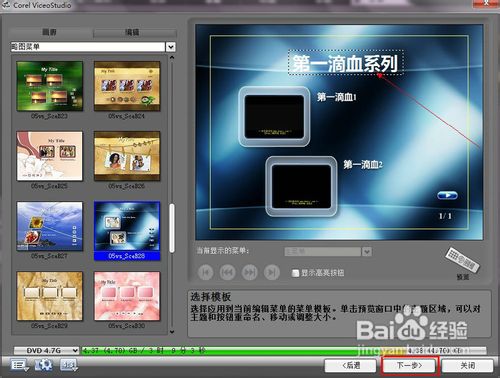
Task: Click the page number 1/1 in preview
Action: 445,216
